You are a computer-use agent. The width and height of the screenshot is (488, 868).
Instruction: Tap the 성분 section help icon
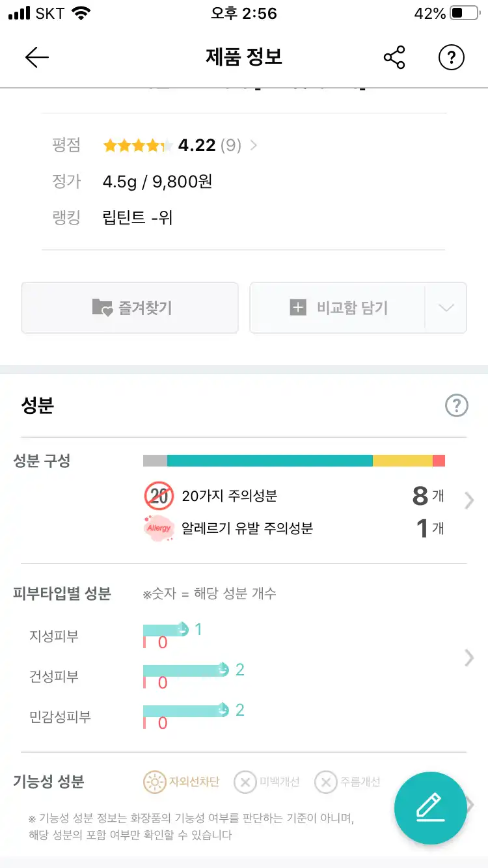click(457, 406)
